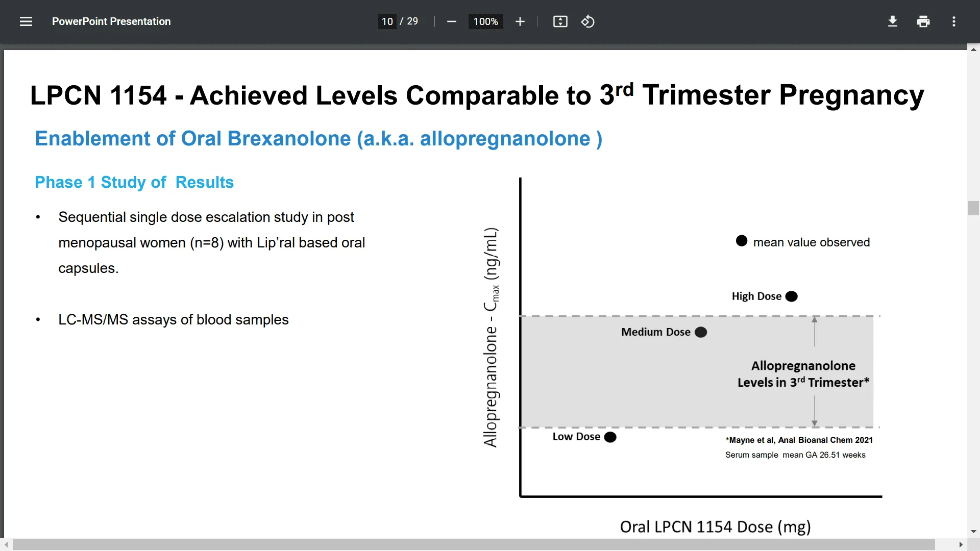Toggle to next slide using forward navigation

961,544
